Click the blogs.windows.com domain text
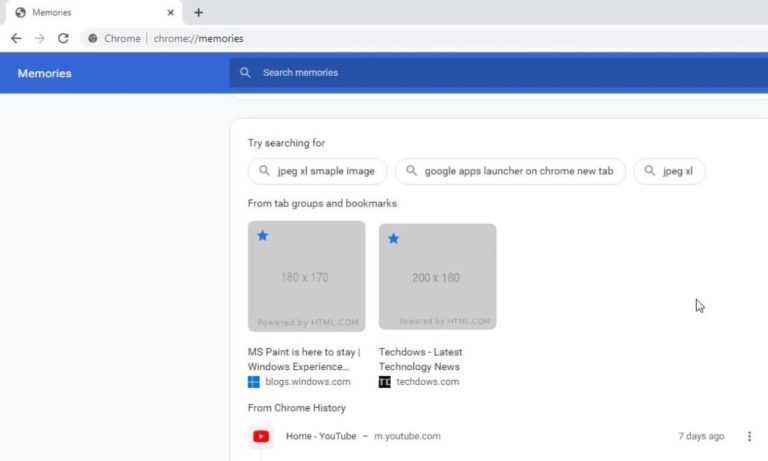Viewport: 768px width, 461px height. click(308, 382)
